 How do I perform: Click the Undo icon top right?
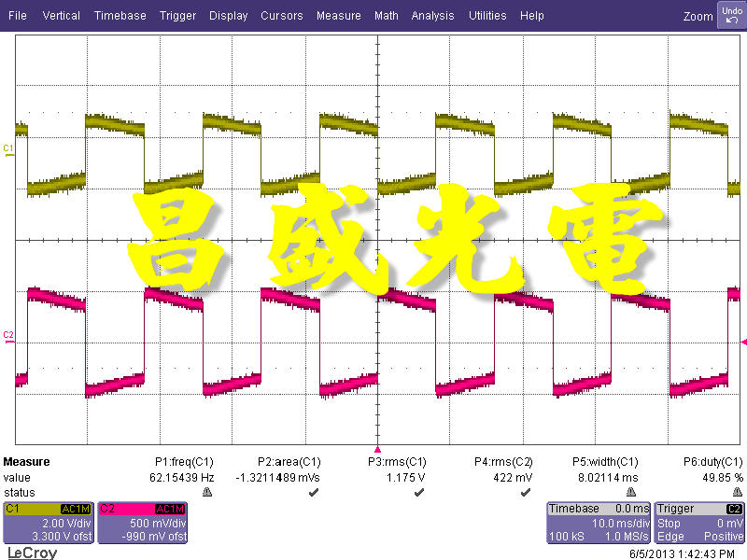tap(732, 11)
